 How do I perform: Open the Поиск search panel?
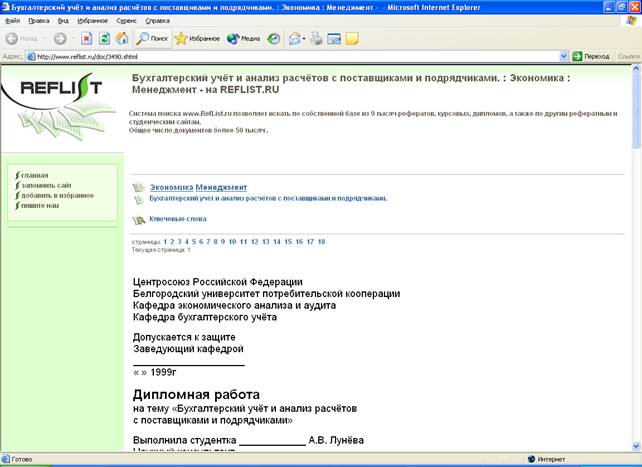(152, 38)
